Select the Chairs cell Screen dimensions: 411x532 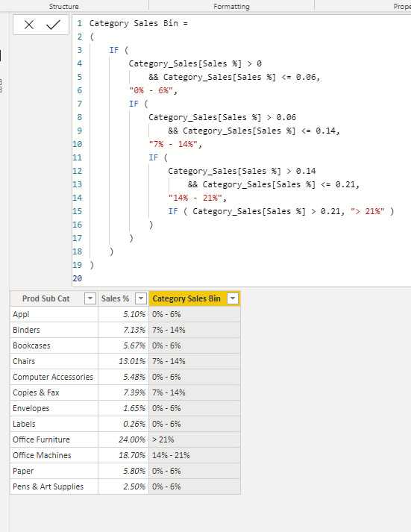[54, 361]
